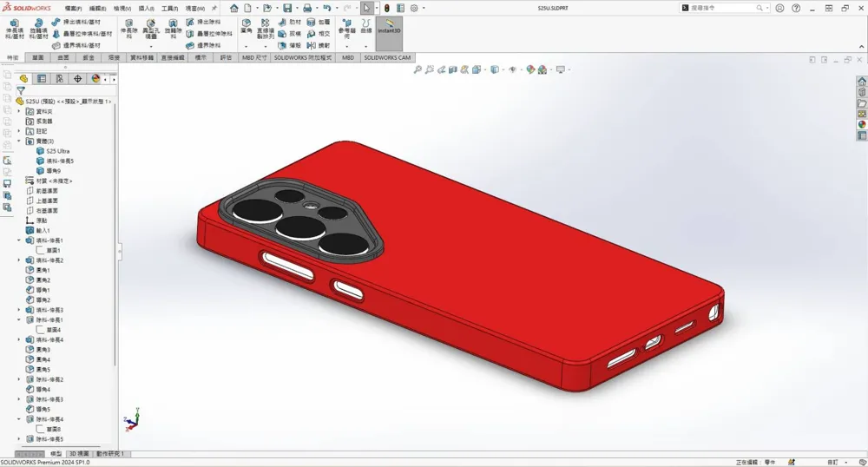This screenshot has width=868, height=467.
Task: Expand the 註記 annotations folder
Action: click(x=19, y=131)
